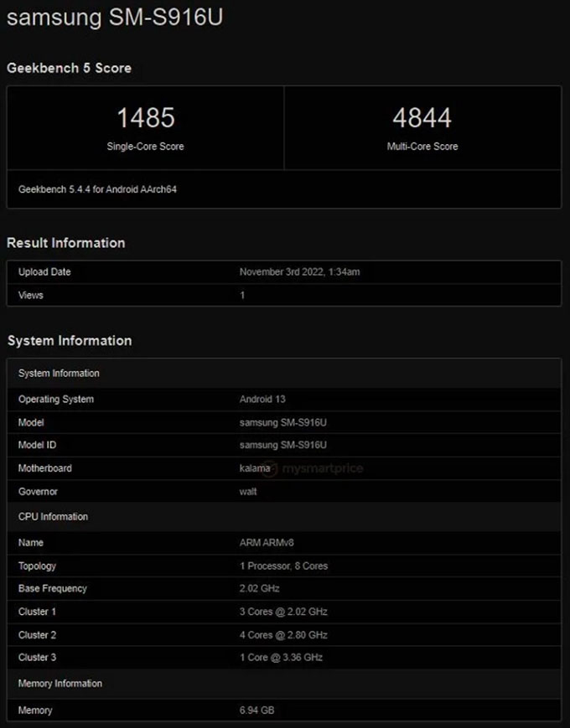This screenshot has height=728, width=570.
Task: Click the Multi-Core Score label
Action: pyautogui.click(x=422, y=147)
